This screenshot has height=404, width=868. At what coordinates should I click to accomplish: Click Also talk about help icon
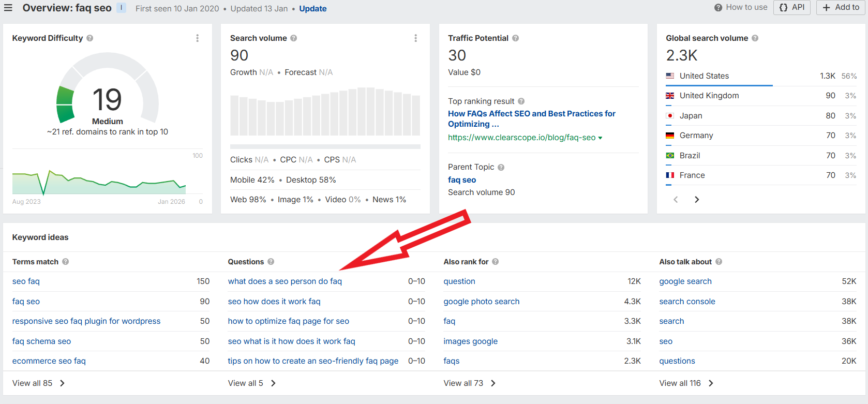pyautogui.click(x=719, y=262)
